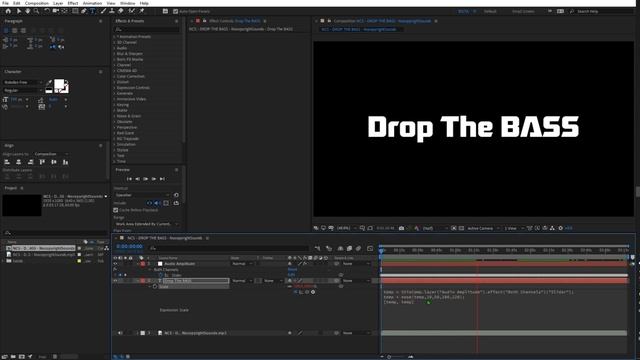The width and height of the screenshot is (640, 360).
Task: Select the Pen tool
Action: [x=84, y=11]
